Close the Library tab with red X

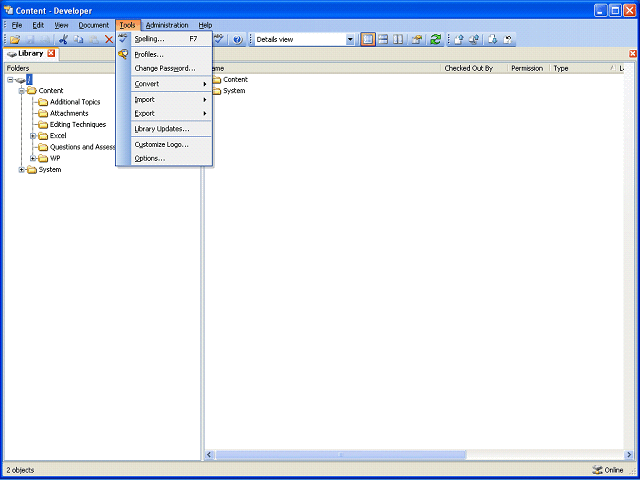(x=51, y=53)
